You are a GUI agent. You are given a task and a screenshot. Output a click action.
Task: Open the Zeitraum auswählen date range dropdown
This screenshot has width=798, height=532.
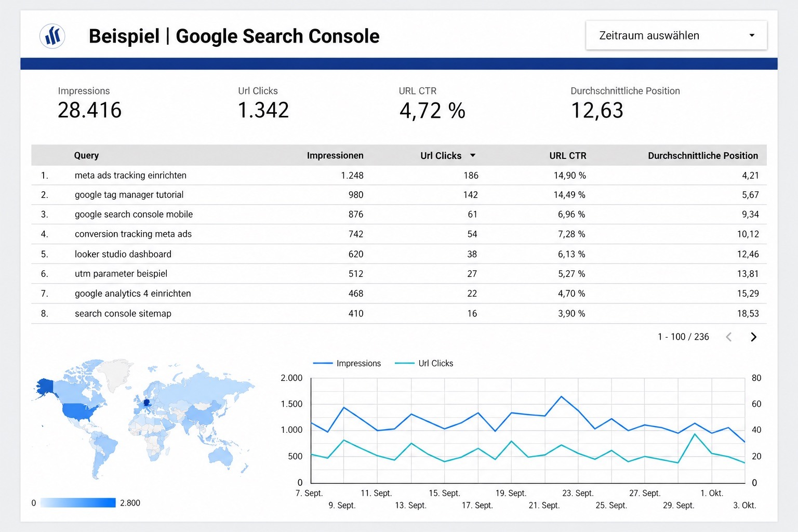coord(676,35)
